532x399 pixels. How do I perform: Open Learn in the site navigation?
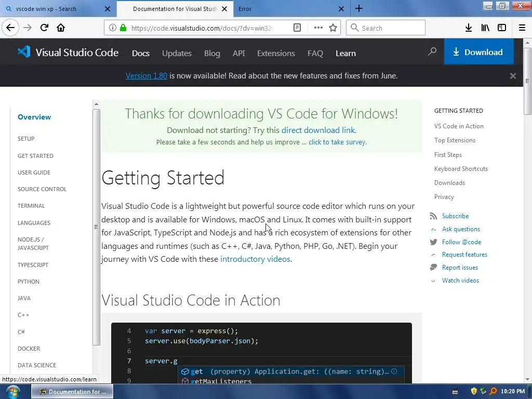pyautogui.click(x=345, y=54)
